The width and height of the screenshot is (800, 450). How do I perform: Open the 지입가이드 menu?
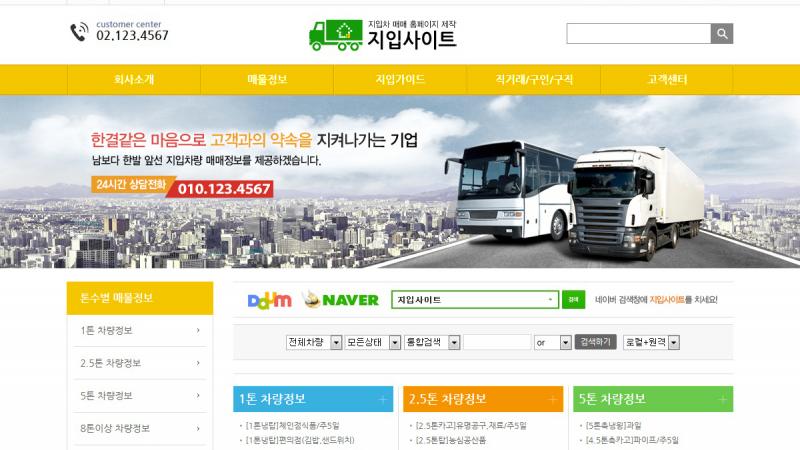[401, 80]
